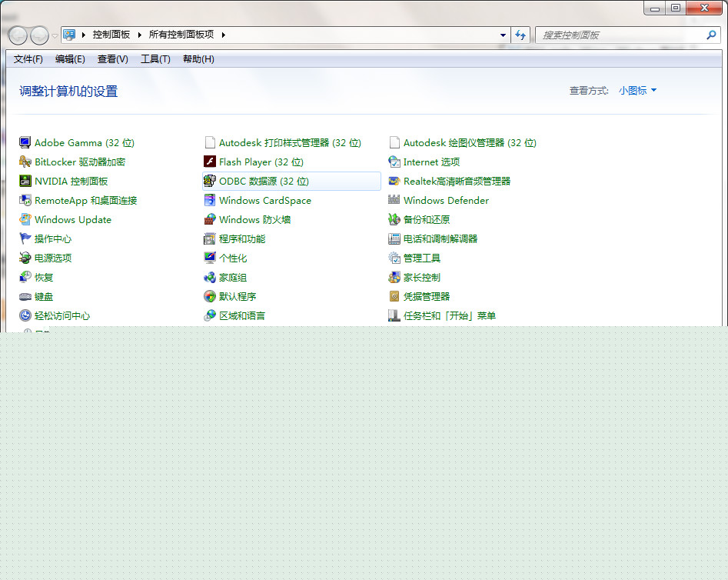Screen dimensions: 728x580
Task: Open the 帮助(H) menu
Action: [198, 59]
